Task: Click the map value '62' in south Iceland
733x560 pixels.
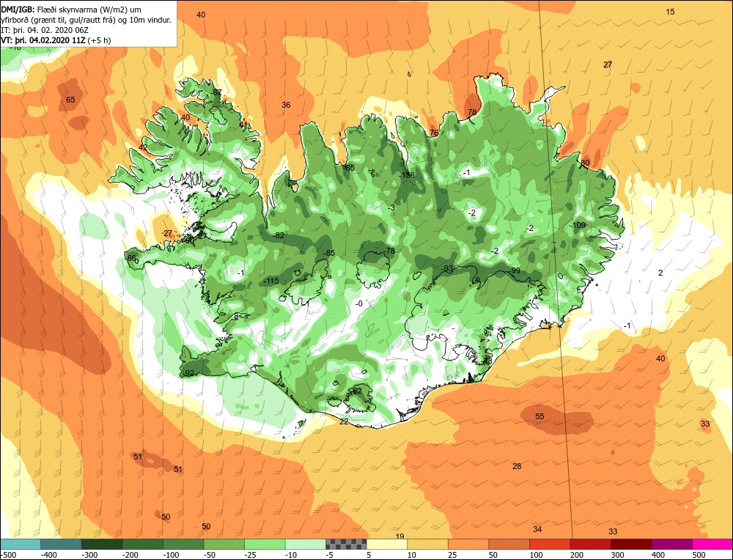Action: 357,391
